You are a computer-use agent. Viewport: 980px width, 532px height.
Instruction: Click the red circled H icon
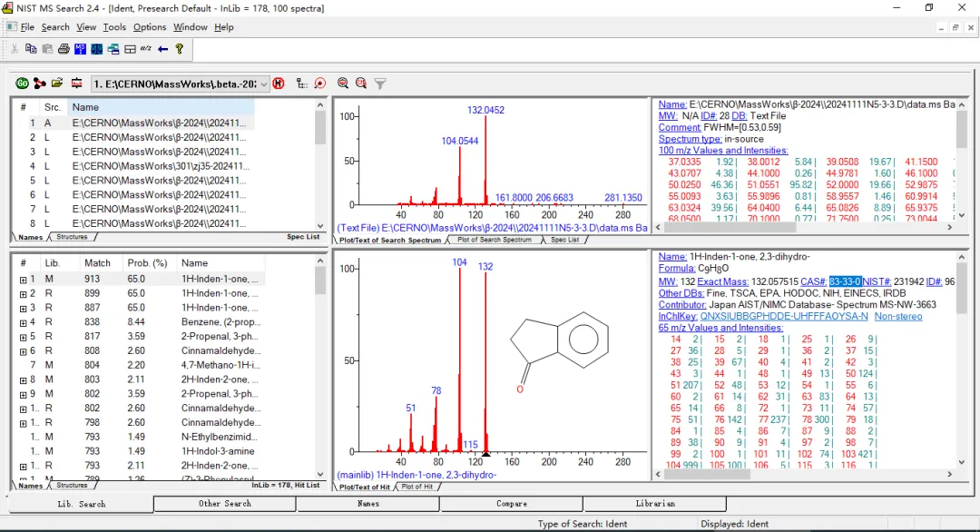[x=279, y=84]
